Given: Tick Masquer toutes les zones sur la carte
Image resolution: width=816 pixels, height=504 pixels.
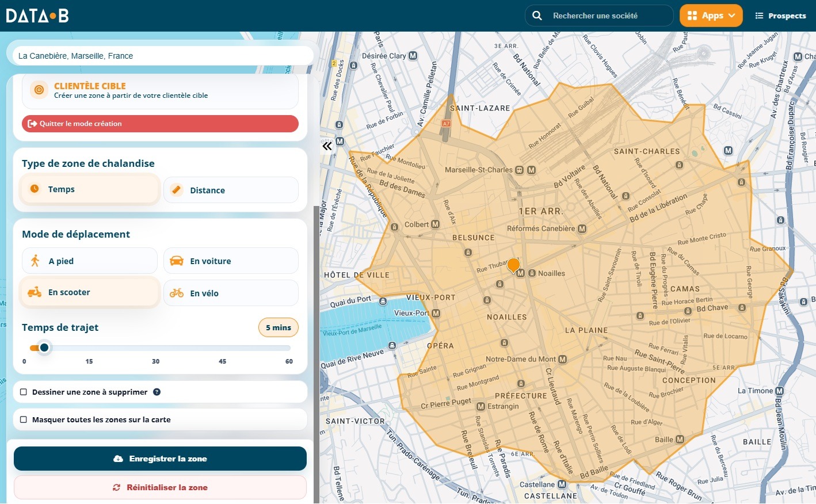Looking at the screenshot, I should coord(24,419).
